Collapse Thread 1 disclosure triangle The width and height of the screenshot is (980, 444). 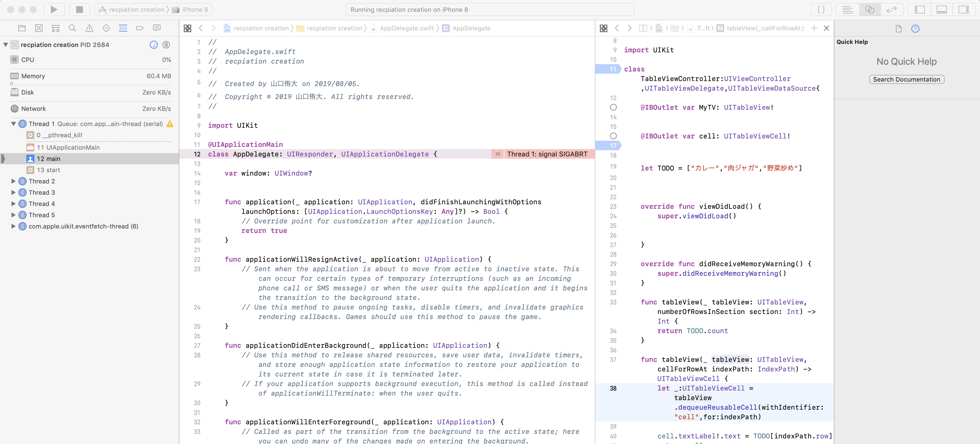pyautogui.click(x=14, y=124)
